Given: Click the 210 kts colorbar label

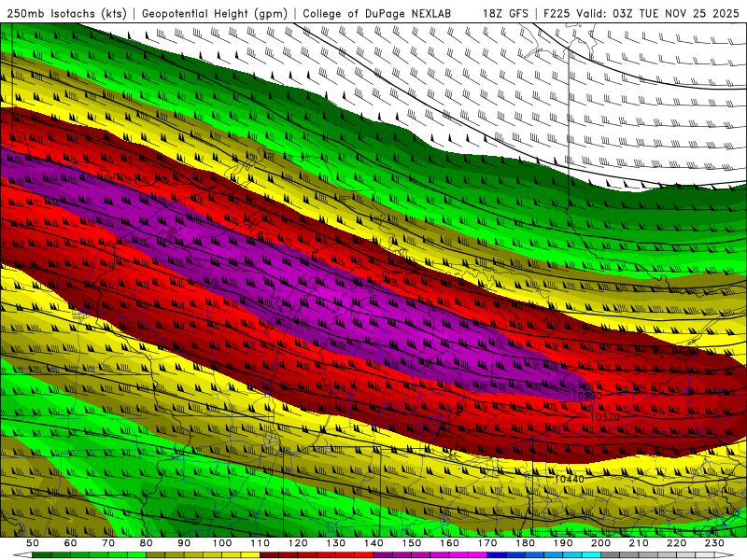Looking at the screenshot, I should (x=639, y=543).
